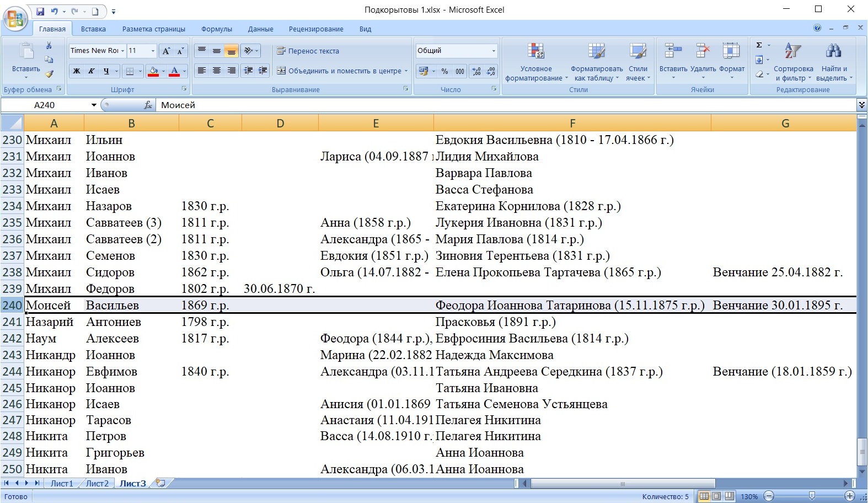Screen dimensions: 868x503
Task: Click the zoom slider handle
Action: coord(812,496)
